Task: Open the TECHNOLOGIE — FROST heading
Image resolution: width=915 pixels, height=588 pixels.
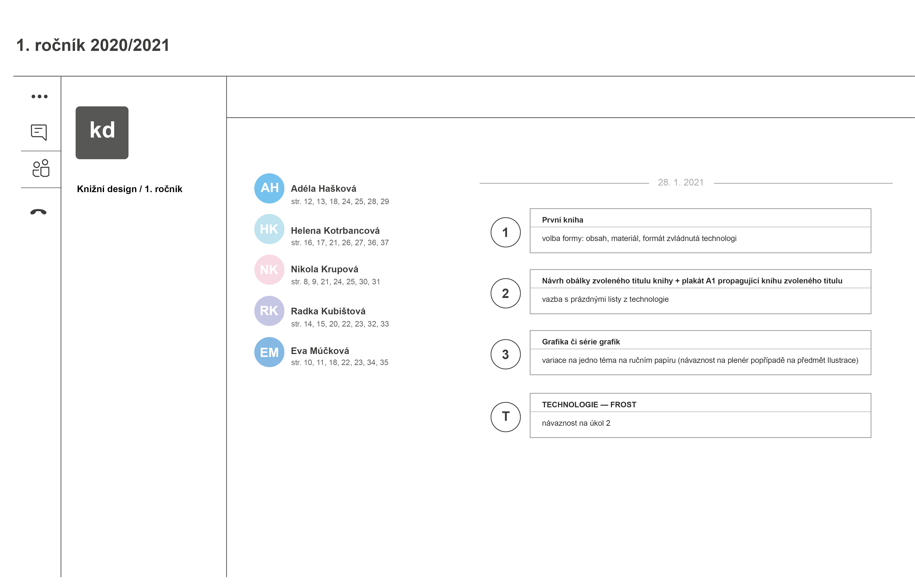Action: (589, 405)
